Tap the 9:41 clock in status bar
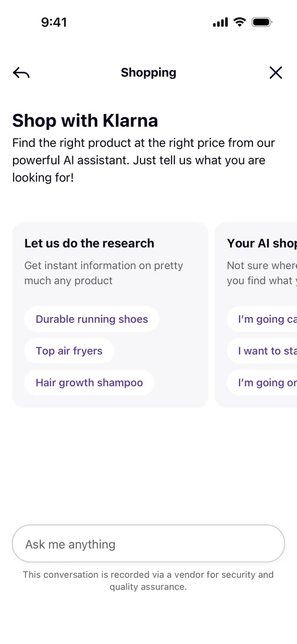This screenshot has height=644, width=297. (54, 22)
